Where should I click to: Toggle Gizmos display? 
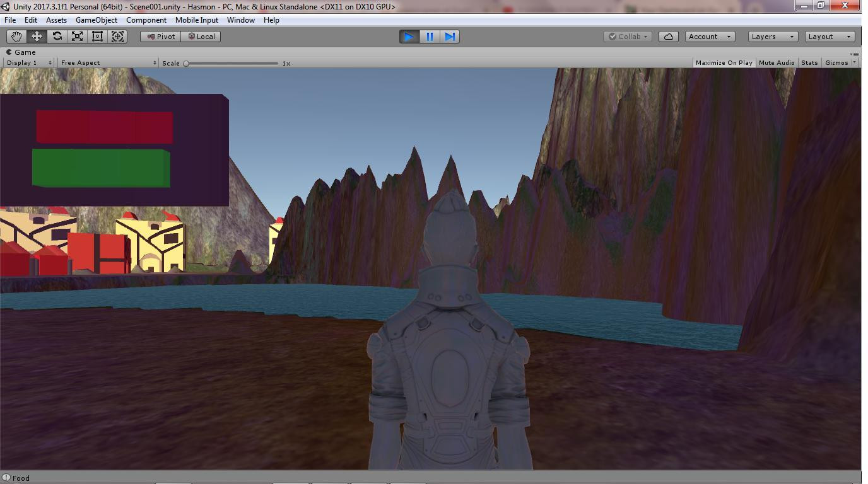[836, 63]
